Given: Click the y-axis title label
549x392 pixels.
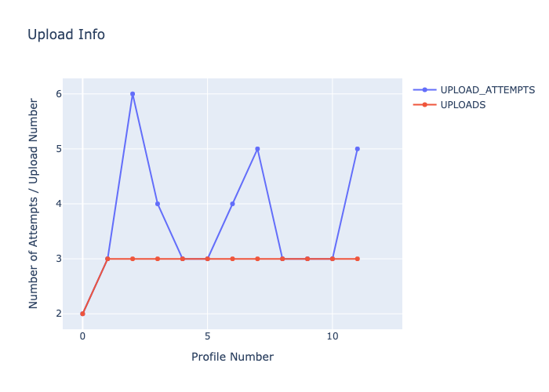Looking at the screenshot, I should pyautogui.click(x=34, y=203).
